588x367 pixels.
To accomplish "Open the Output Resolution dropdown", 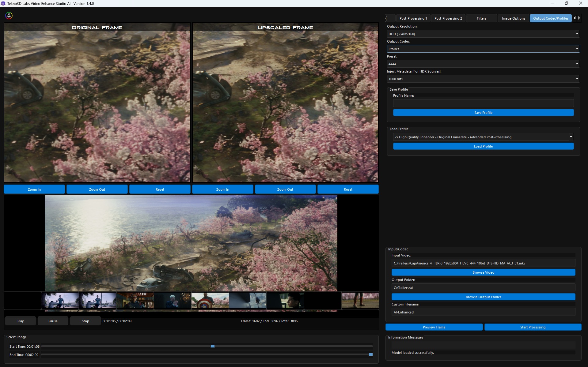I will (x=483, y=34).
